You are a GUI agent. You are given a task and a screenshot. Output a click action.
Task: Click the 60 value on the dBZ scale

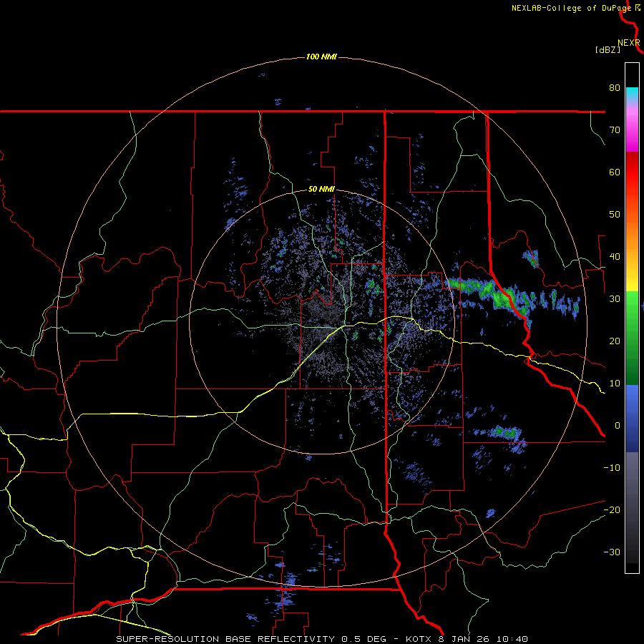pyautogui.click(x=615, y=172)
